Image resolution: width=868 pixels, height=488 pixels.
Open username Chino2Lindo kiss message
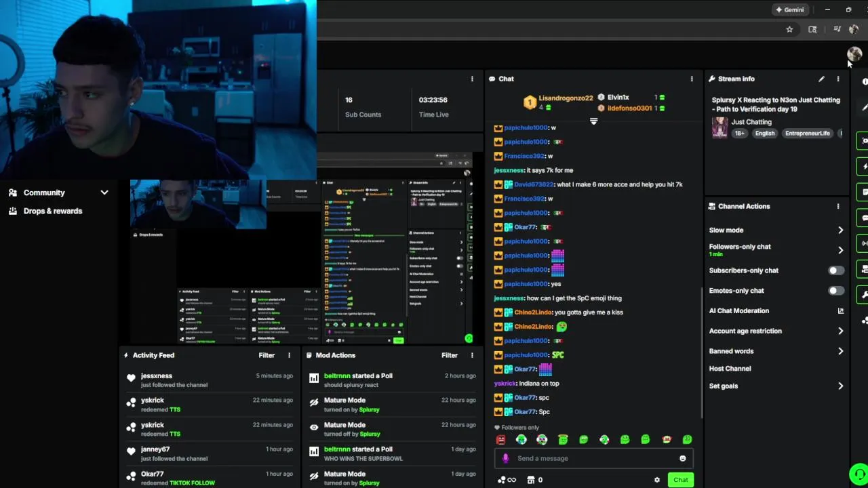pyautogui.click(x=533, y=312)
